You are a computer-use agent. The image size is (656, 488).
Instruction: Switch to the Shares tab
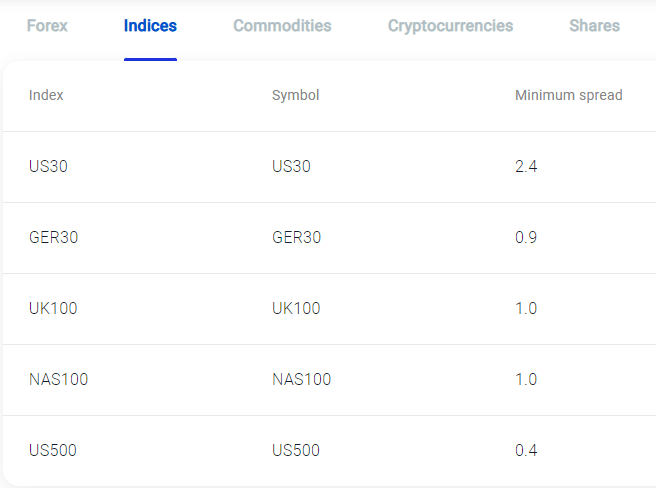(x=594, y=26)
